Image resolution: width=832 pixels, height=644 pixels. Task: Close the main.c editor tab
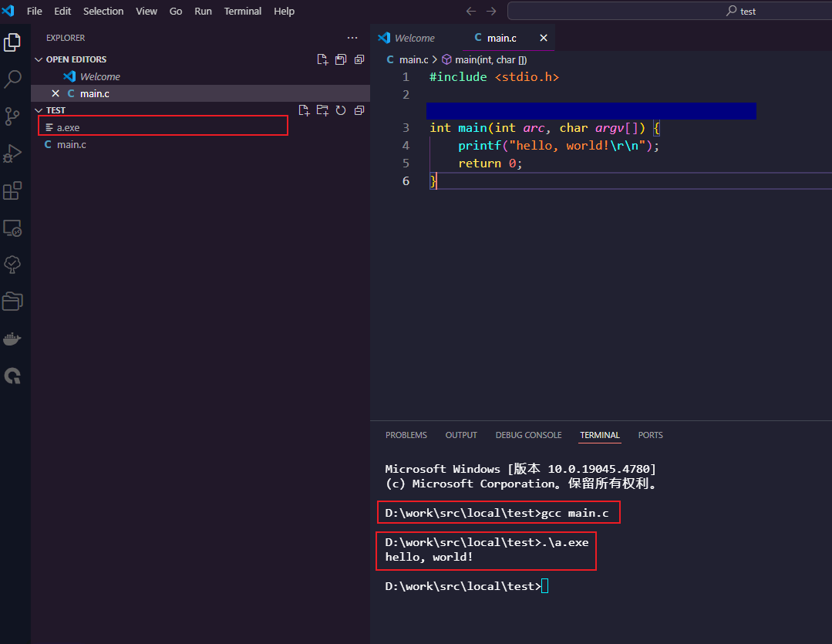544,38
